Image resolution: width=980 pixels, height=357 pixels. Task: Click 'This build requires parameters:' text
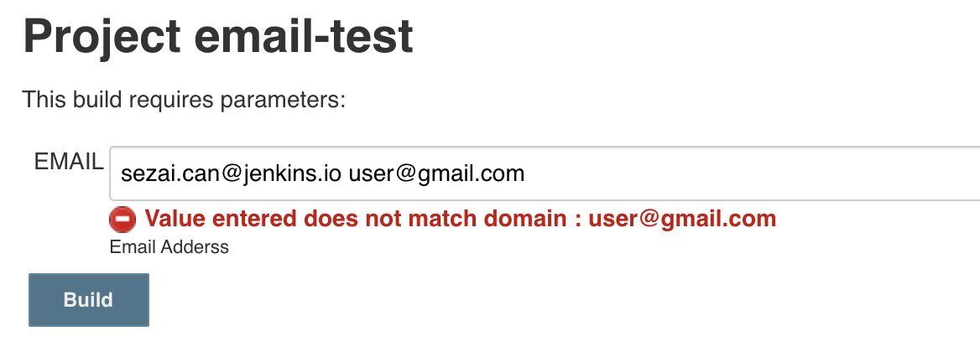[184, 99]
